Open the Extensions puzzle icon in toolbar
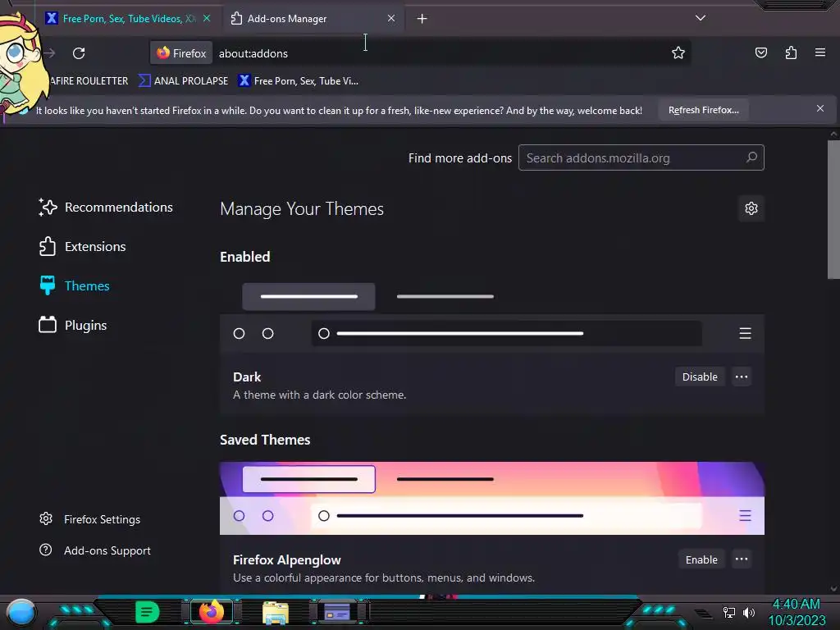This screenshot has height=630, width=840. click(791, 52)
